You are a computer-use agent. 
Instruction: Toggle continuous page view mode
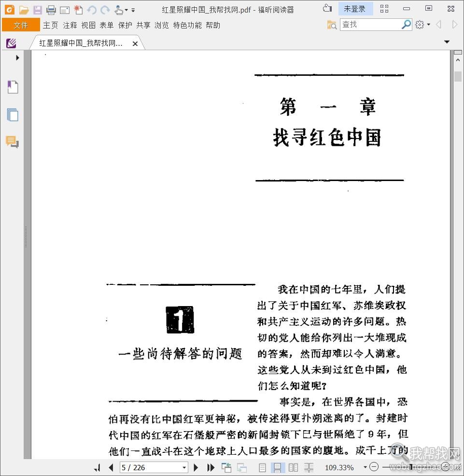pos(278,467)
